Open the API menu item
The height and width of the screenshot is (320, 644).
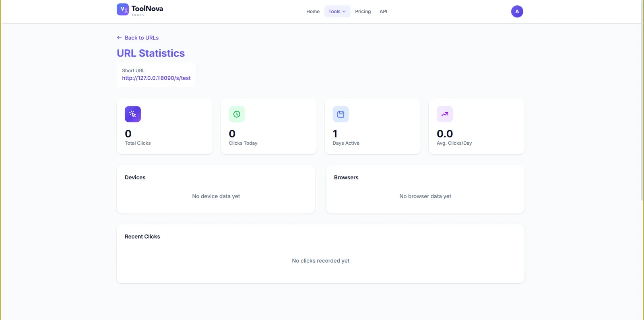tap(384, 11)
